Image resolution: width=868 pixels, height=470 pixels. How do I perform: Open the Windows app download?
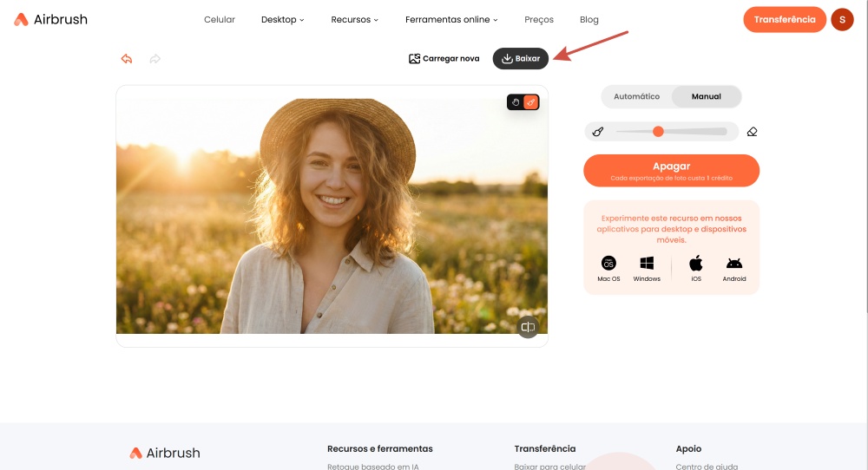click(647, 269)
